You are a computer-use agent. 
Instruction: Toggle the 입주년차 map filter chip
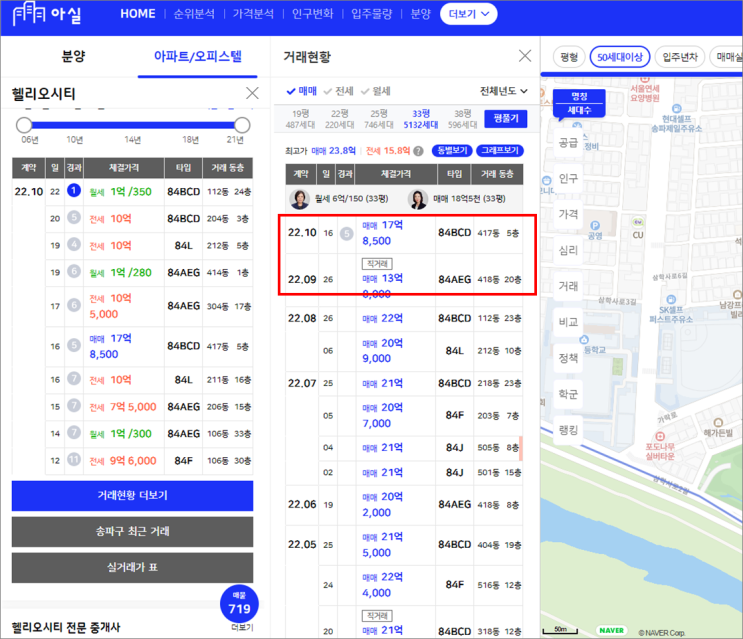click(680, 57)
